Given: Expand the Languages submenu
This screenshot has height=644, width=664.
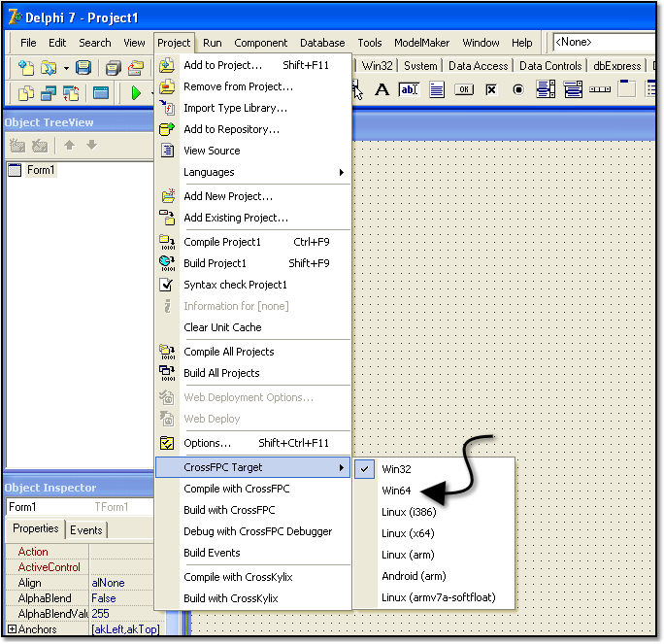Looking at the screenshot, I should (x=252, y=172).
